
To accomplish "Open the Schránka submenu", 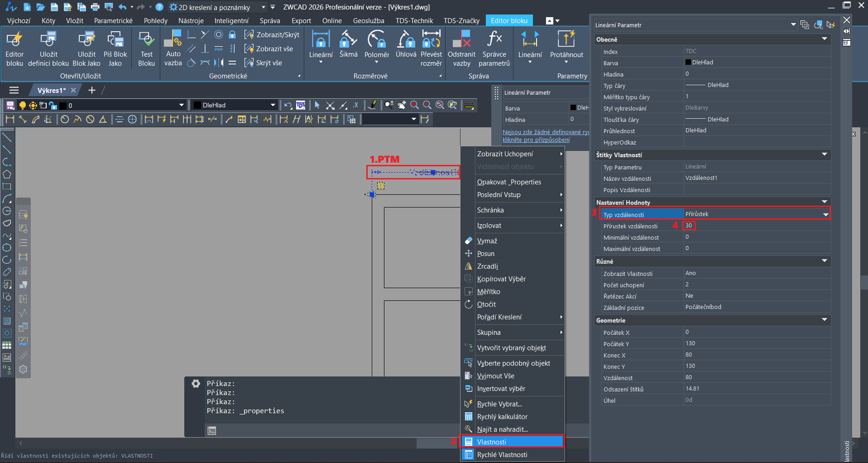I will tap(512, 210).
